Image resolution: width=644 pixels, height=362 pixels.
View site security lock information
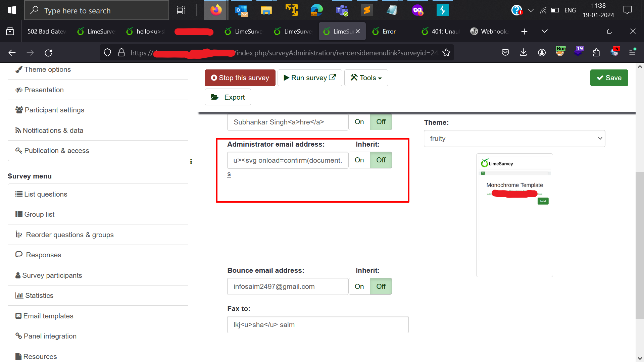[x=121, y=53]
